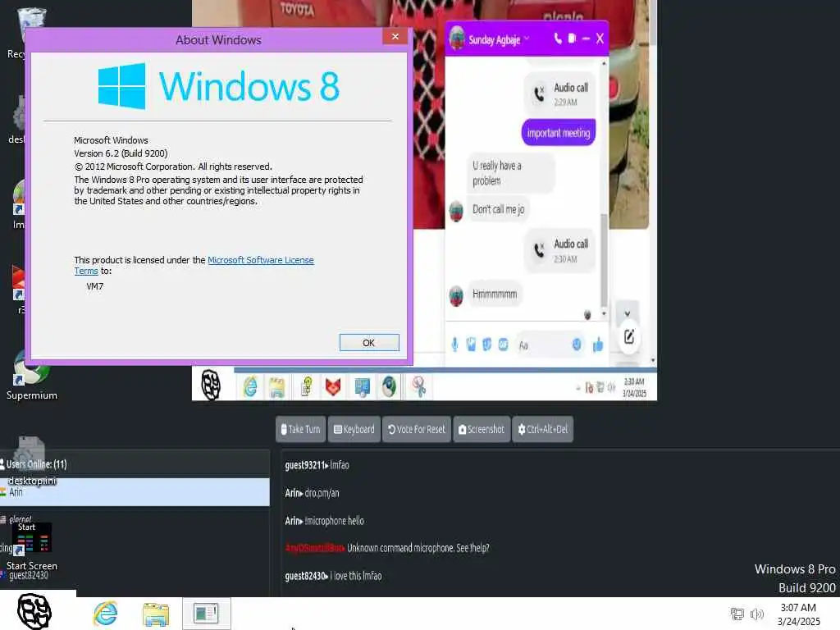Viewport: 840px width, 630px height.
Task: Click Vote For Reset
Action: pyautogui.click(x=417, y=429)
